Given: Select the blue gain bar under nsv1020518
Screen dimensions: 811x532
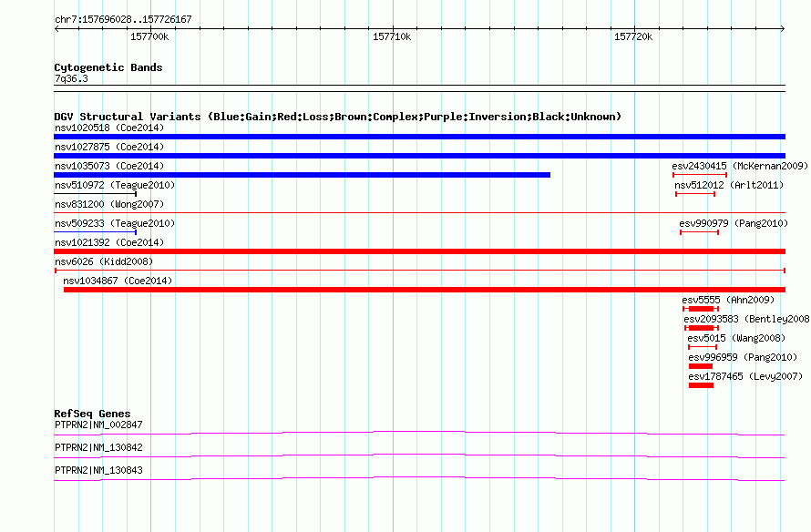Looking at the screenshot, I should [x=419, y=137].
